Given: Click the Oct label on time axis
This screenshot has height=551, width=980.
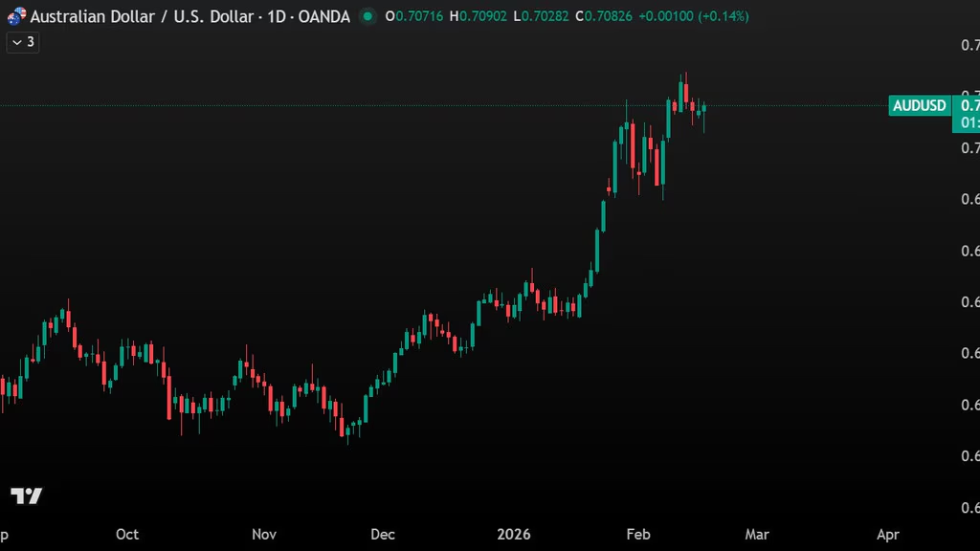Looking at the screenshot, I should [127, 534].
